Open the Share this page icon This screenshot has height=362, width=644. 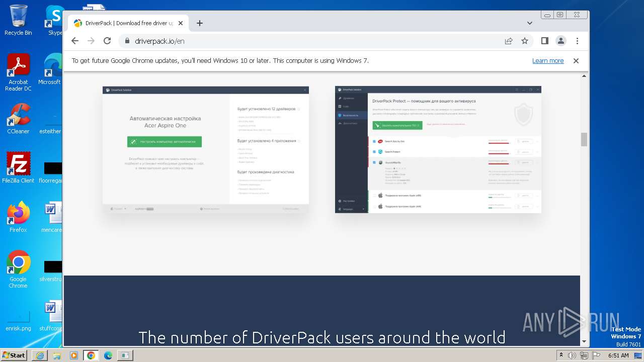509,41
